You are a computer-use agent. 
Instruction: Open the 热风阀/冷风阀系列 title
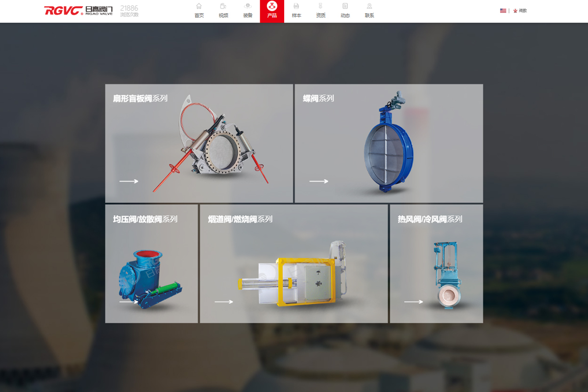point(430,219)
